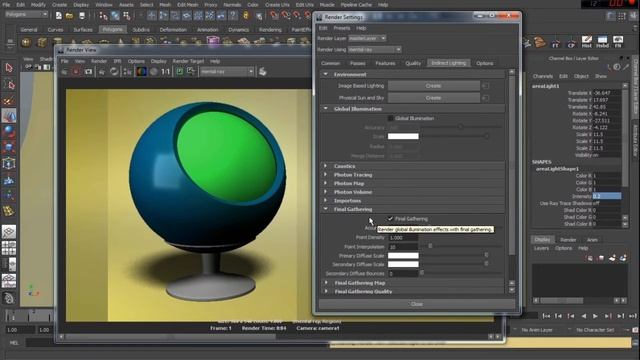Click the red render region icon
Screen dimensions: 640x360
pyautogui.click(x=76, y=72)
